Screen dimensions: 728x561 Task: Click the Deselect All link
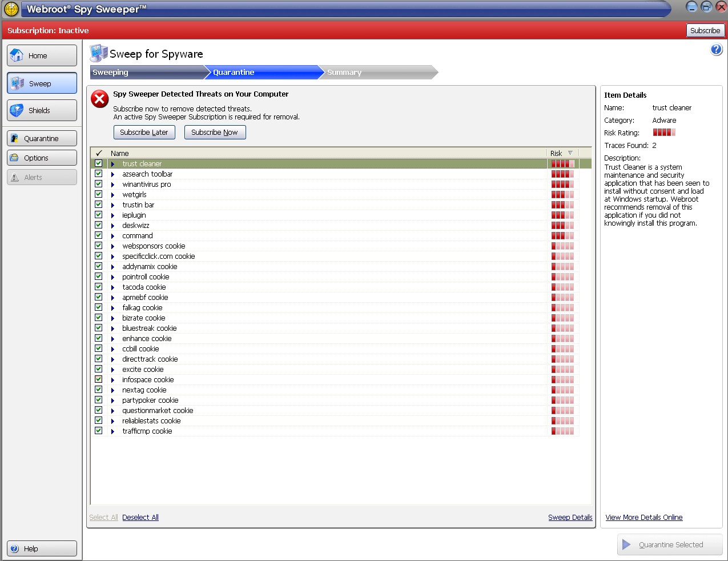coord(140,518)
